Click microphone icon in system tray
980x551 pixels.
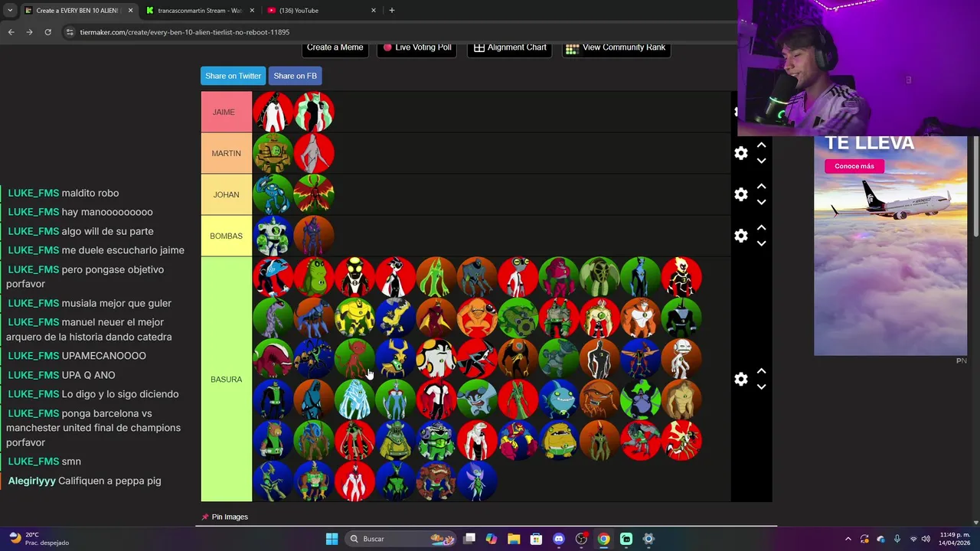[897, 539]
